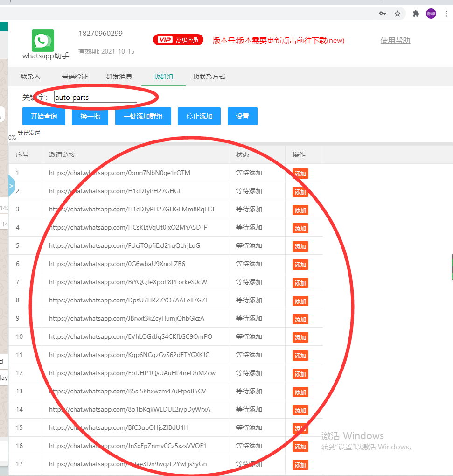Image resolution: width=453 pixels, height=476 pixels.
Task: Click the 一键添加群组 button
Action: 143,116
